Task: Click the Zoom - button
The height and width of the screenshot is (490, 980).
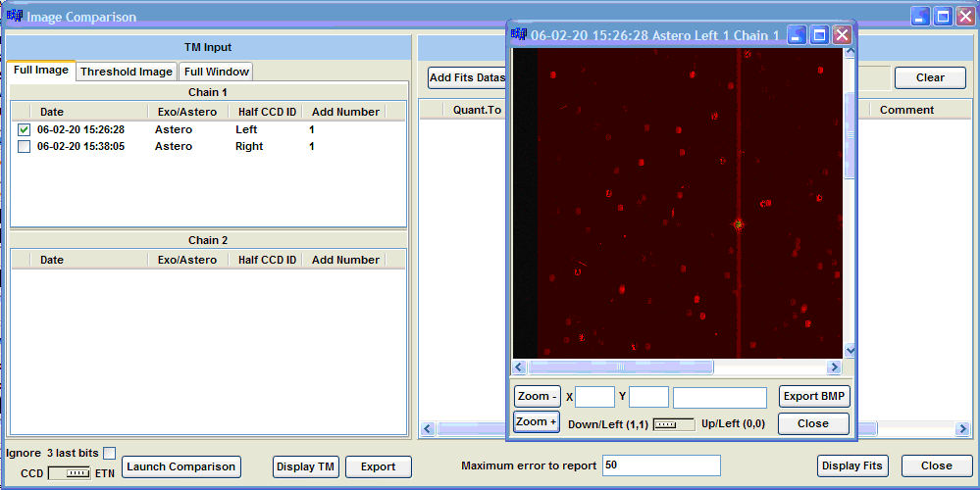Action: point(537,397)
